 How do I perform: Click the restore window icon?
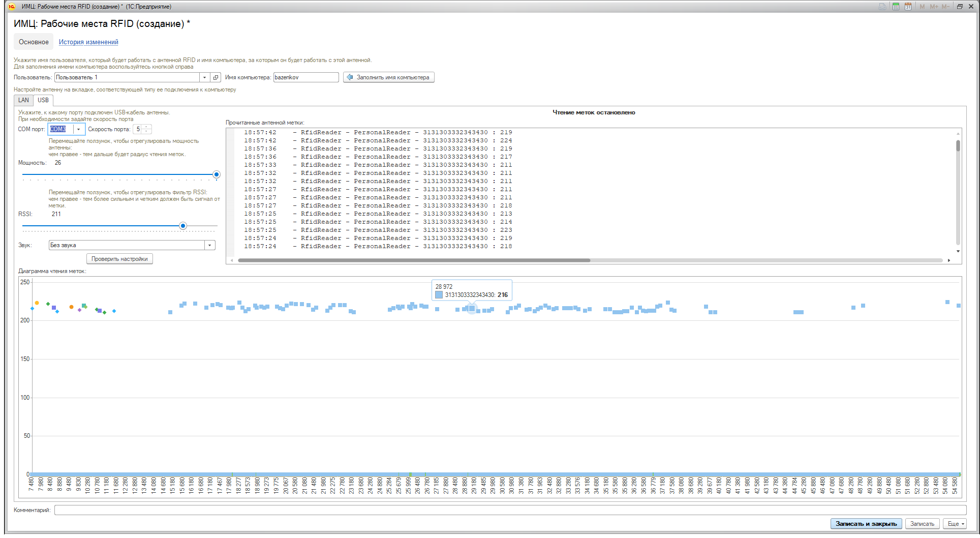[960, 7]
